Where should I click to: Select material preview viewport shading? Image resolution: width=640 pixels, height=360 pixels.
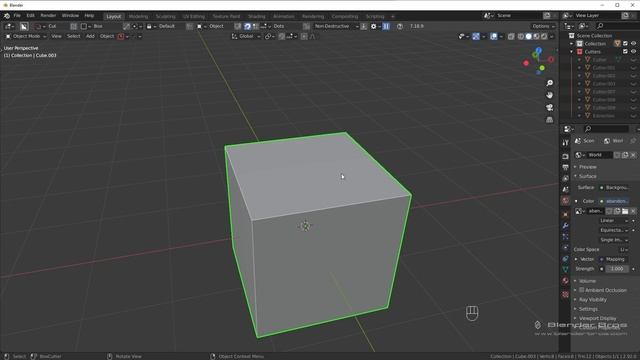(536, 36)
